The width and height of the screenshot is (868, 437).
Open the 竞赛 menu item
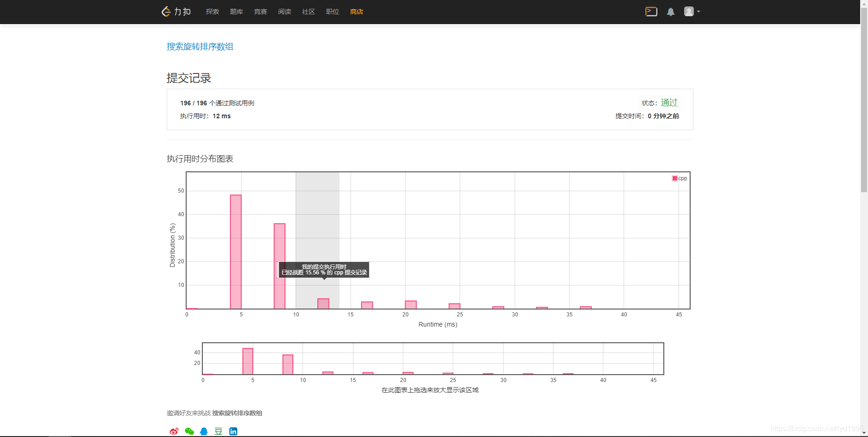point(261,12)
